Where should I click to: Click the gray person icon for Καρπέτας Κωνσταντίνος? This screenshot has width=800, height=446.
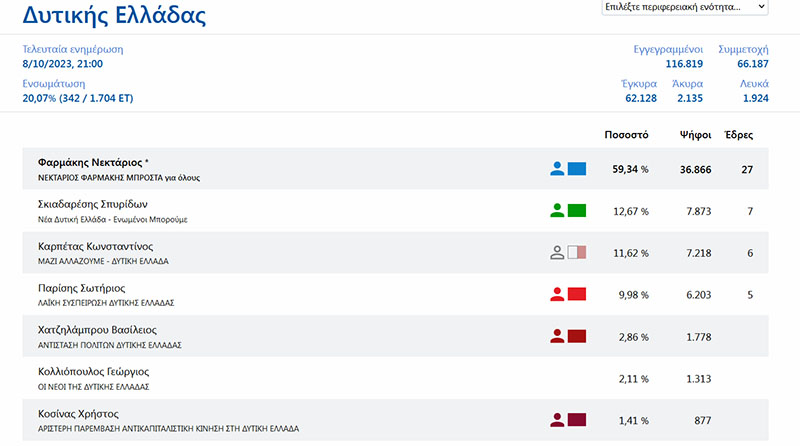pos(557,253)
